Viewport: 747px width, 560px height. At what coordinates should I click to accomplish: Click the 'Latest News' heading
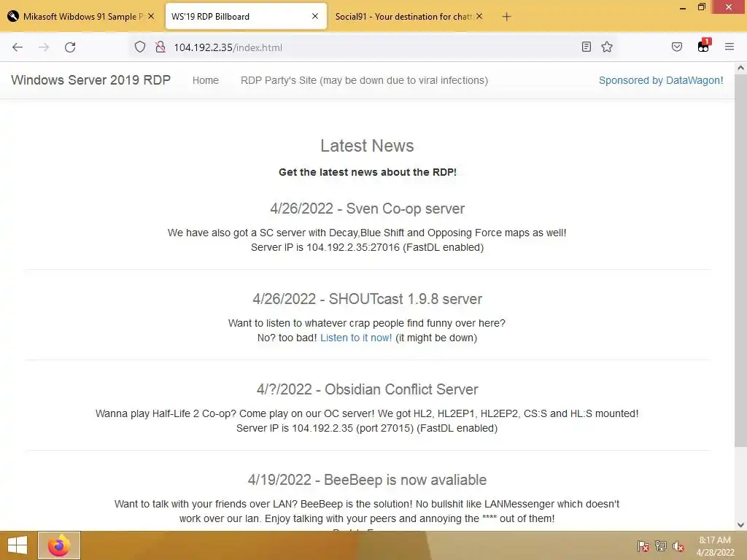(x=368, y=146)
